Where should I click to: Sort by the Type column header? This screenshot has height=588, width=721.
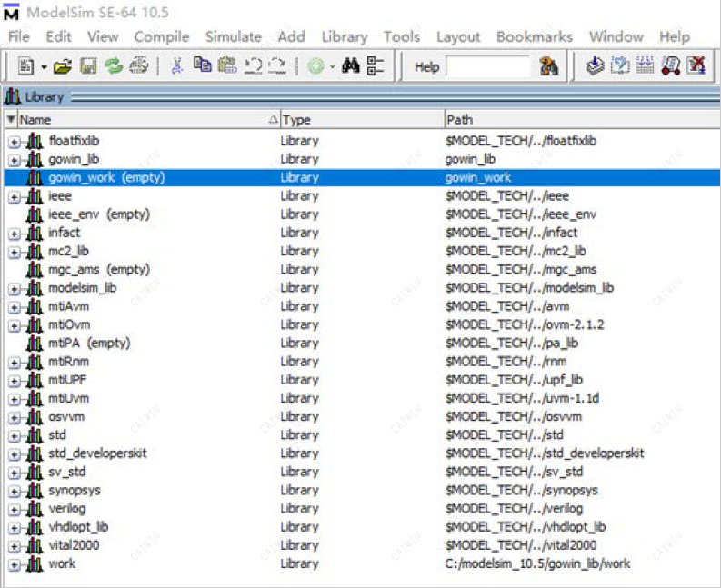pos(363,120)
